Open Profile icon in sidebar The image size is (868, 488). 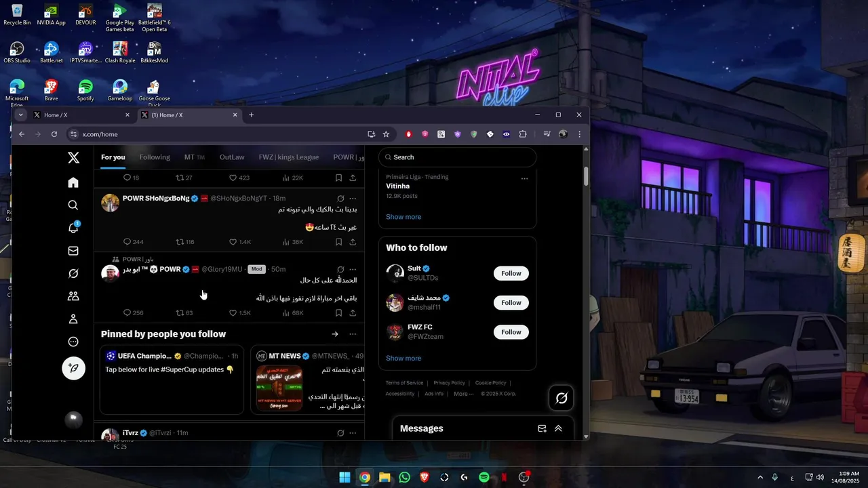73,319
